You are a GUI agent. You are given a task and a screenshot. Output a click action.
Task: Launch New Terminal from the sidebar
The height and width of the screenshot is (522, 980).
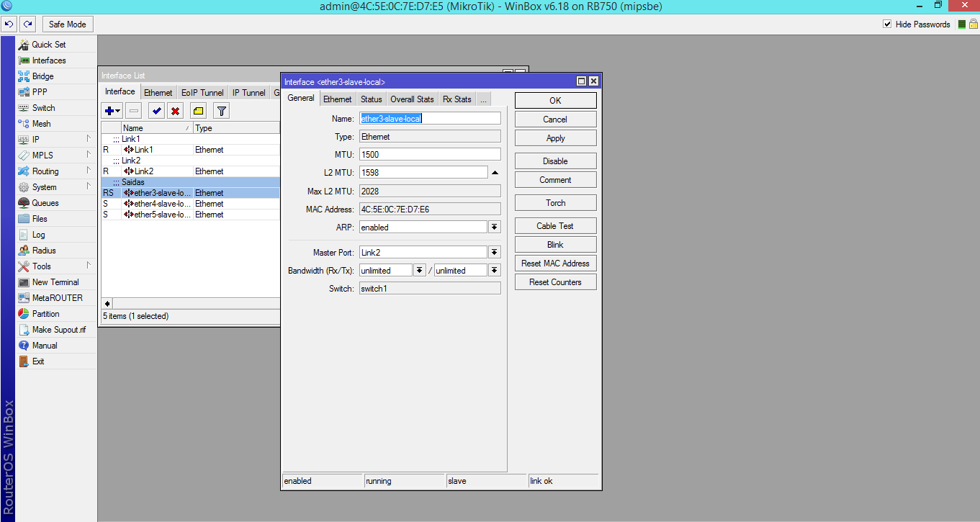tap(55, 282)
